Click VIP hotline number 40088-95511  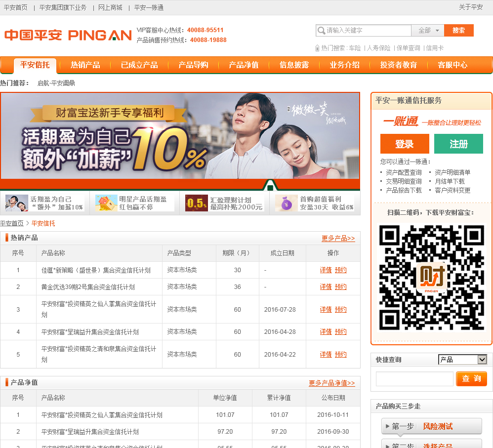pos(205,30)
